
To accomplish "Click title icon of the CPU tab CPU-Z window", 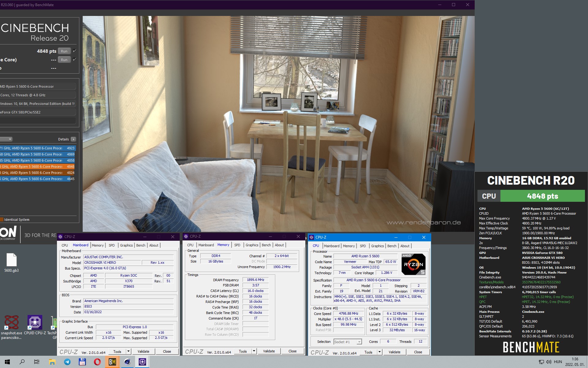I will click(311, 237).
